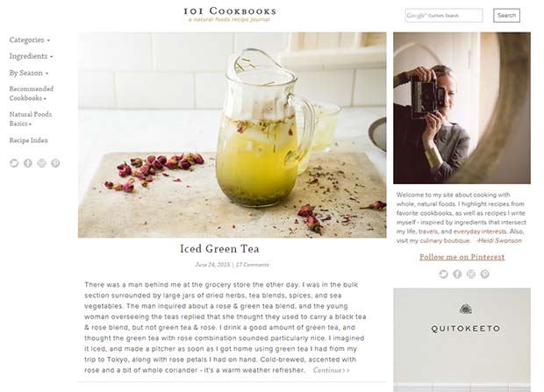Open the Follow me on Pinterest link
544x392 pixels.
[x=462, y=257]
